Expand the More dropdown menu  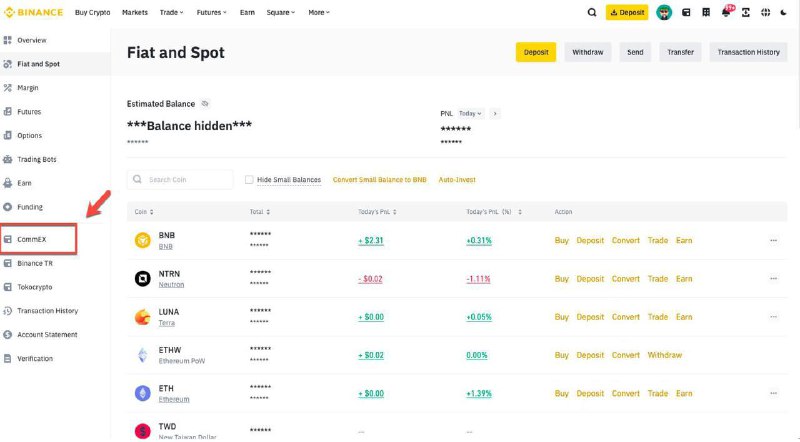click(x=319, y=12)
